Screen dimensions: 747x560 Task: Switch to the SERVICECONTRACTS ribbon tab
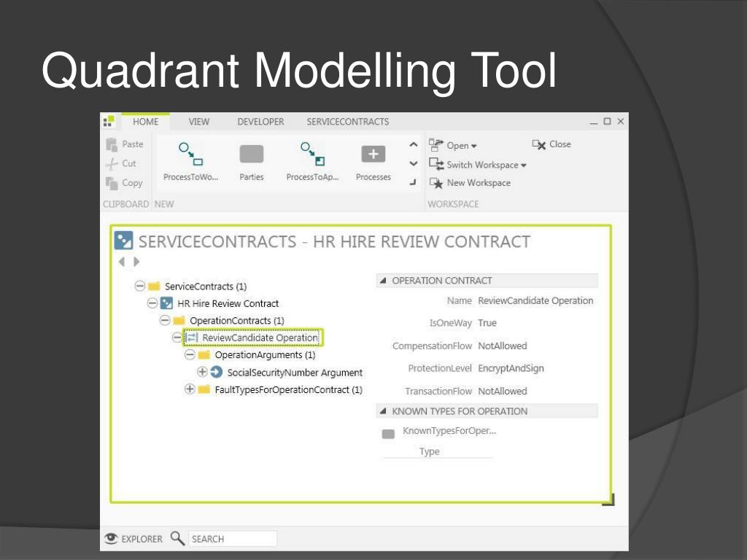[348, 122]
